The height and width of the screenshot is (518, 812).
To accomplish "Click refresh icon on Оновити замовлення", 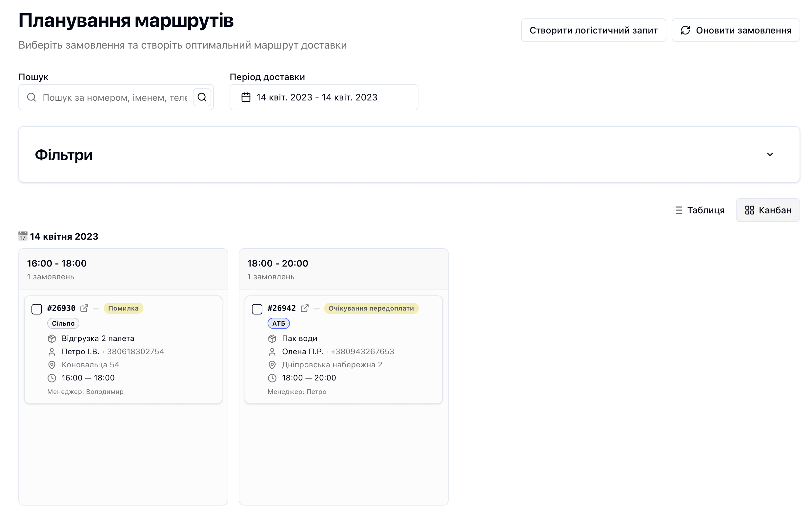I will (685, 31).
